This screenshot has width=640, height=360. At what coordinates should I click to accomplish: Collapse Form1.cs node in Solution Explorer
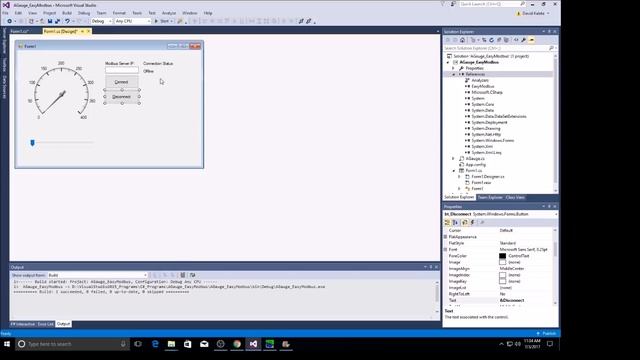[453, 171]
